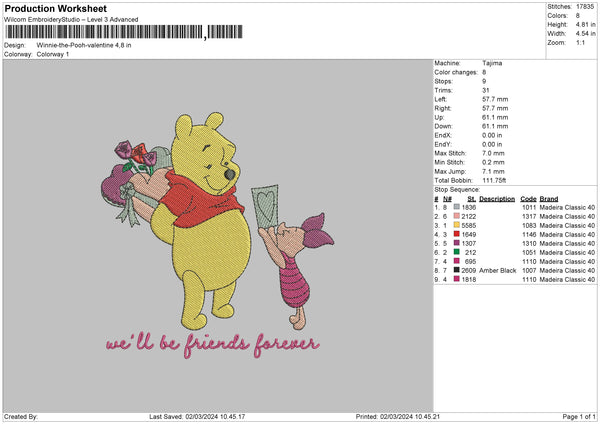Click the purple swatch beside stitch count 1307

[x=457, y=243]
